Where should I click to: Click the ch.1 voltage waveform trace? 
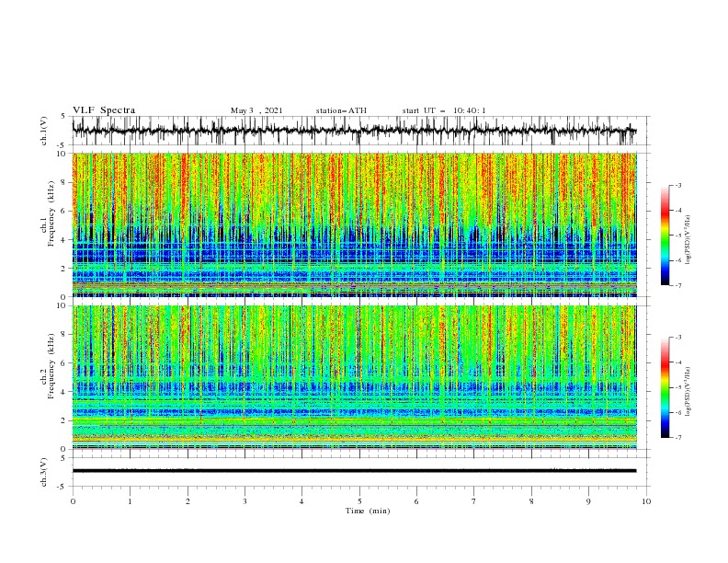coord(354,131)
